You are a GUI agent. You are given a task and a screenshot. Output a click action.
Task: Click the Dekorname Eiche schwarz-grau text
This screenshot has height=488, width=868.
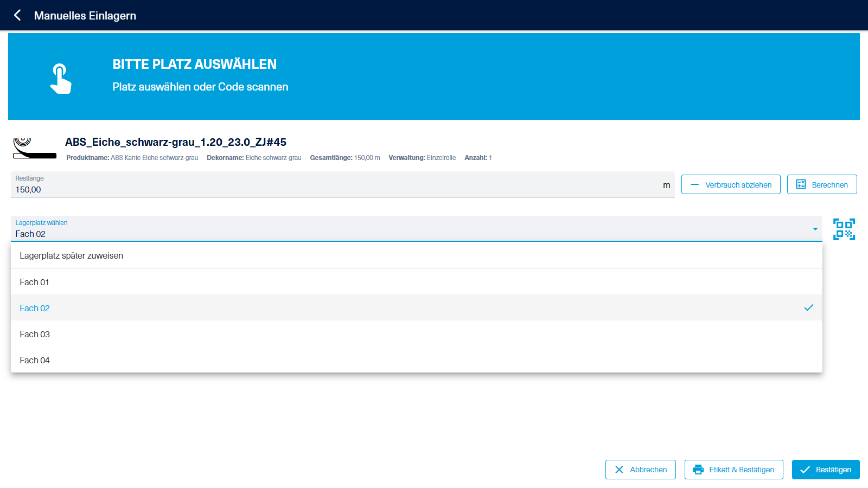[x=254, y=158]
